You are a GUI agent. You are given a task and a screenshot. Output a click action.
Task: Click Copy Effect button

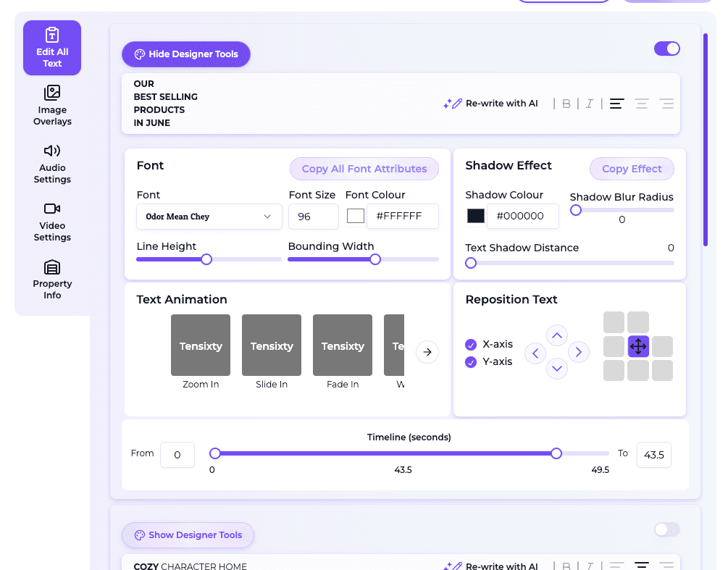(632, 169)
